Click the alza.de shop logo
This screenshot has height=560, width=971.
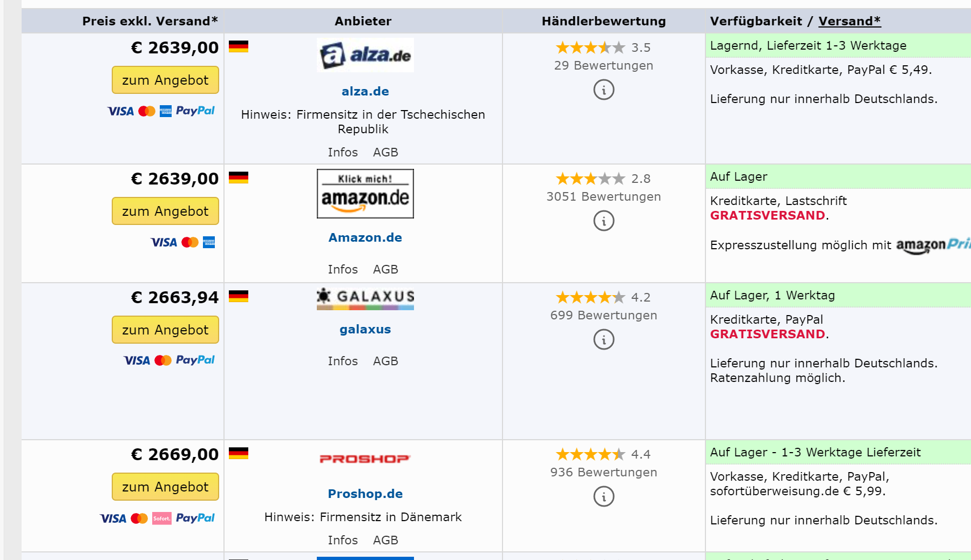pos(365,55)
